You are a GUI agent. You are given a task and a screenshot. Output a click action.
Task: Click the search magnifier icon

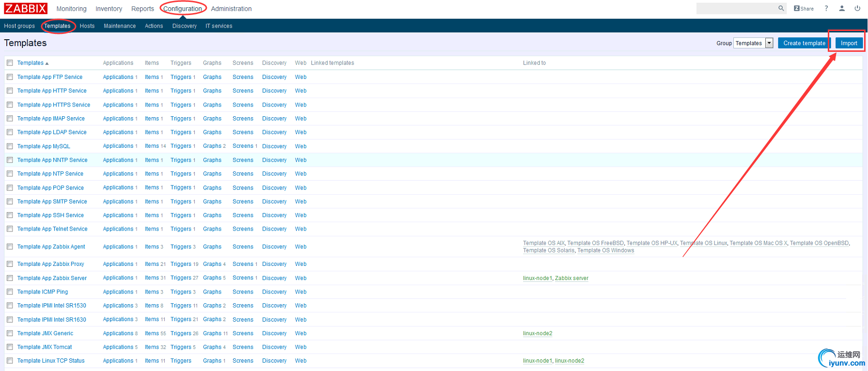[781, 8]
